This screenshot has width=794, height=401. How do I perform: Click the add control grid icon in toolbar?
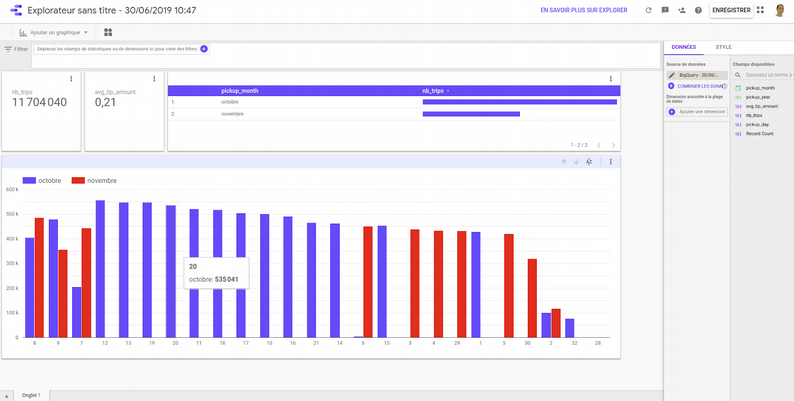108,32
